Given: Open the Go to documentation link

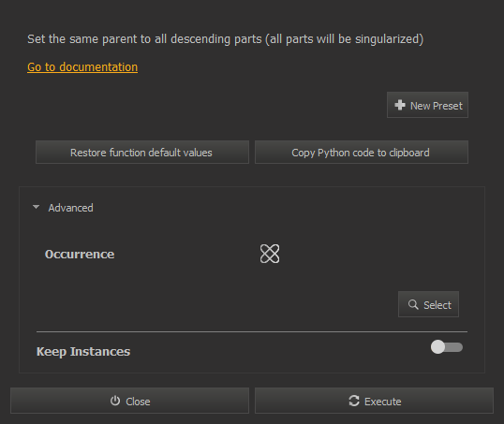Looking at the screenshot, I should coord(82,67).
